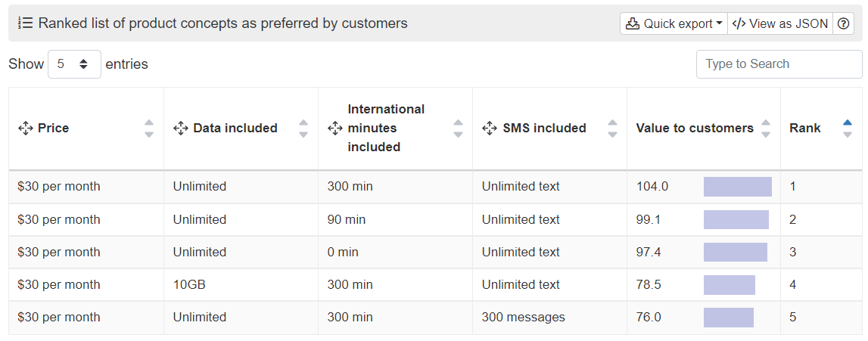The height and width of the screenshot is (341, 868).
Task: Click the Value to customers header text
Action: click(x=695, y=129)
